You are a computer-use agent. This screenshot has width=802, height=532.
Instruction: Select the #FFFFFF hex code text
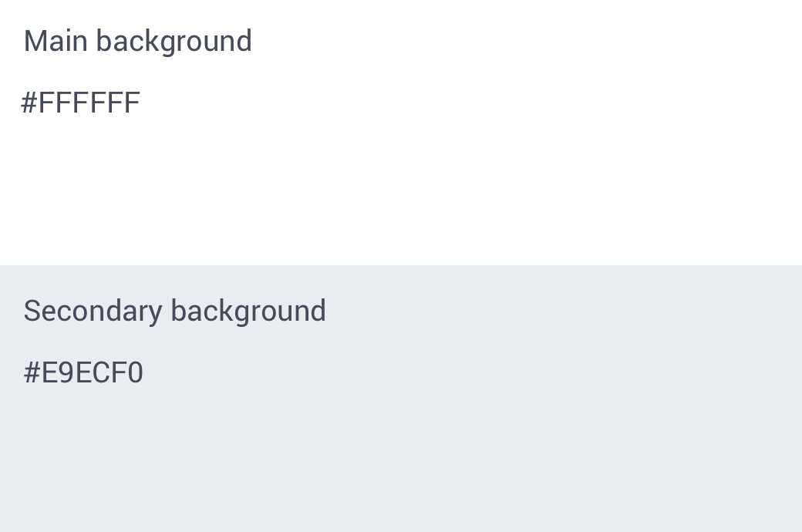80,103
